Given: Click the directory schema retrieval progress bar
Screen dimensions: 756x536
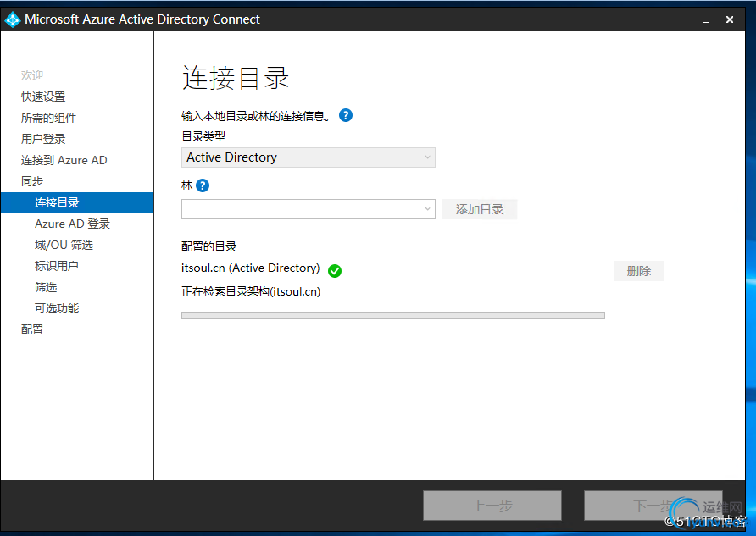Looking at the screenshot, I should click(x=393, y=316).
